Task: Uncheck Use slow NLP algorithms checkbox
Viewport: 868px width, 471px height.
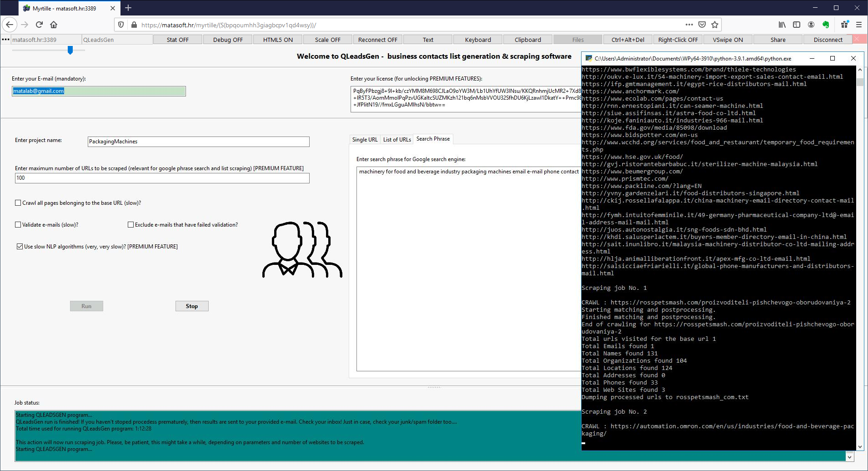Action: [x=20, y=247]
